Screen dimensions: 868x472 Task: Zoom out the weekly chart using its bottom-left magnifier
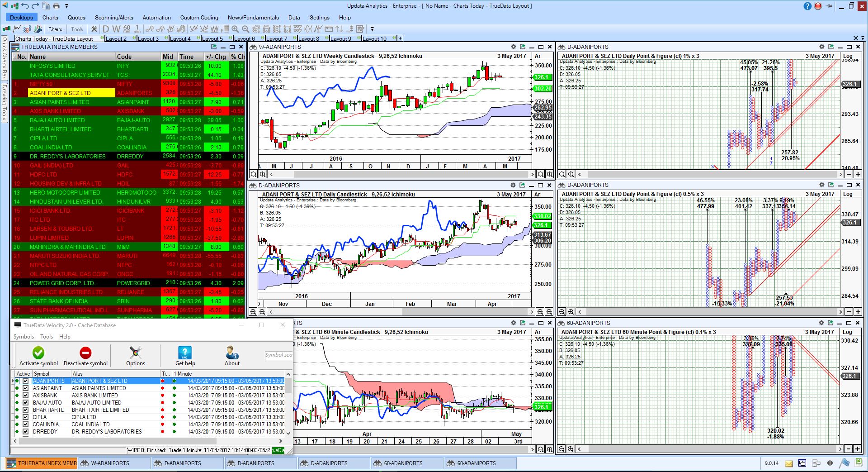tap(254, 174)
